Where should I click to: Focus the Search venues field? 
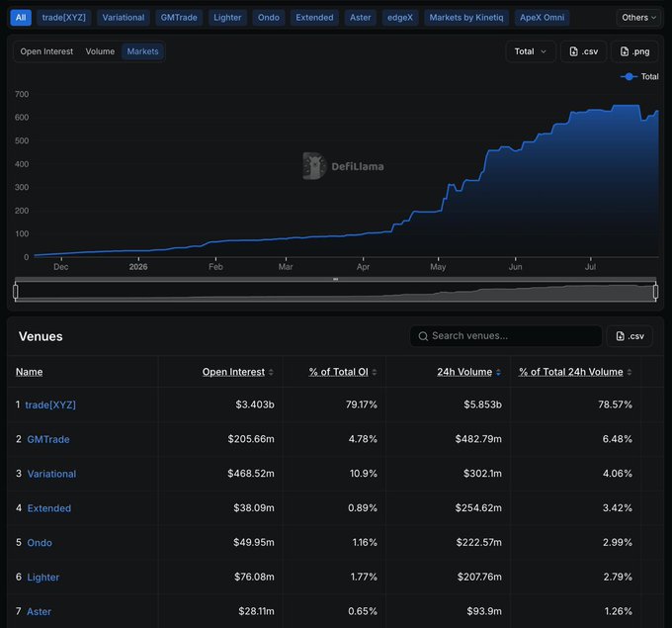(x=506, y=336)
